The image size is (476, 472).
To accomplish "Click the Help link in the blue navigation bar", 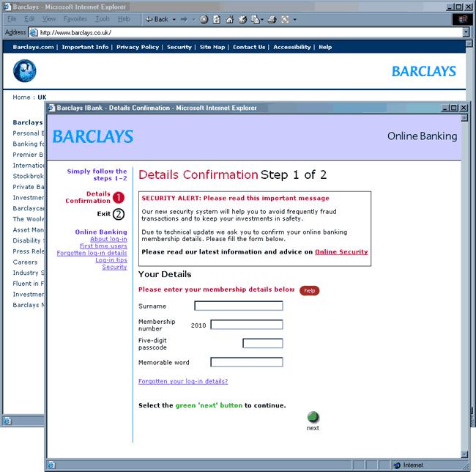I will 325,47.
